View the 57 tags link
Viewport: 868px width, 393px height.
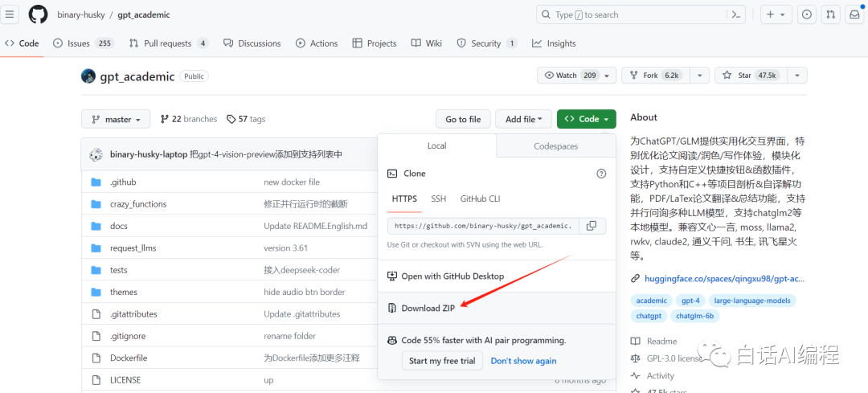coord(247,119)
